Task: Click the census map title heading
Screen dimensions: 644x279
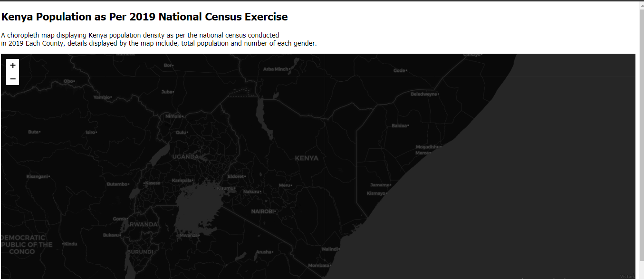Action: [144, 17]
